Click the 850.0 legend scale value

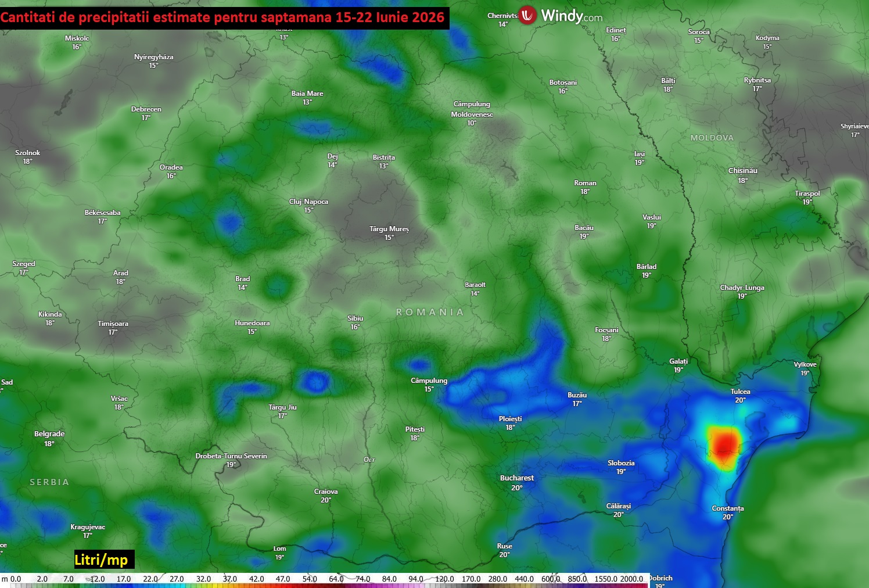(577, 579)
